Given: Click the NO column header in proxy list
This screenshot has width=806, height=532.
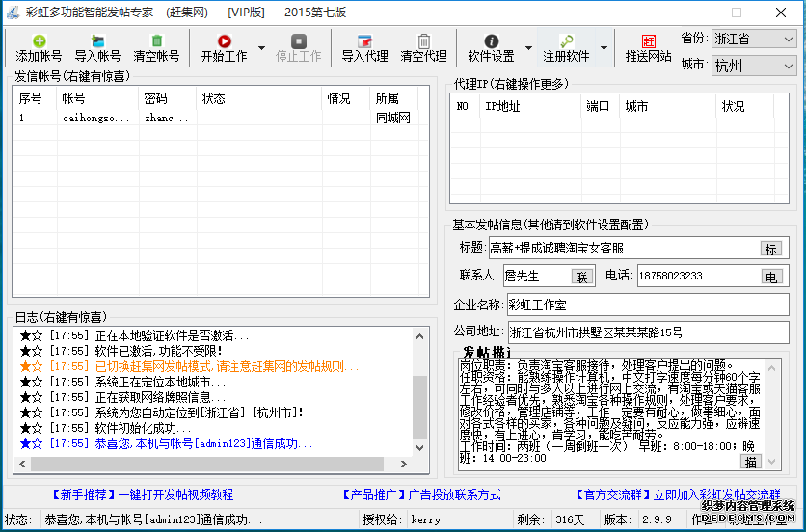Looking at the screenshot, I should click(x=466, y=106).
